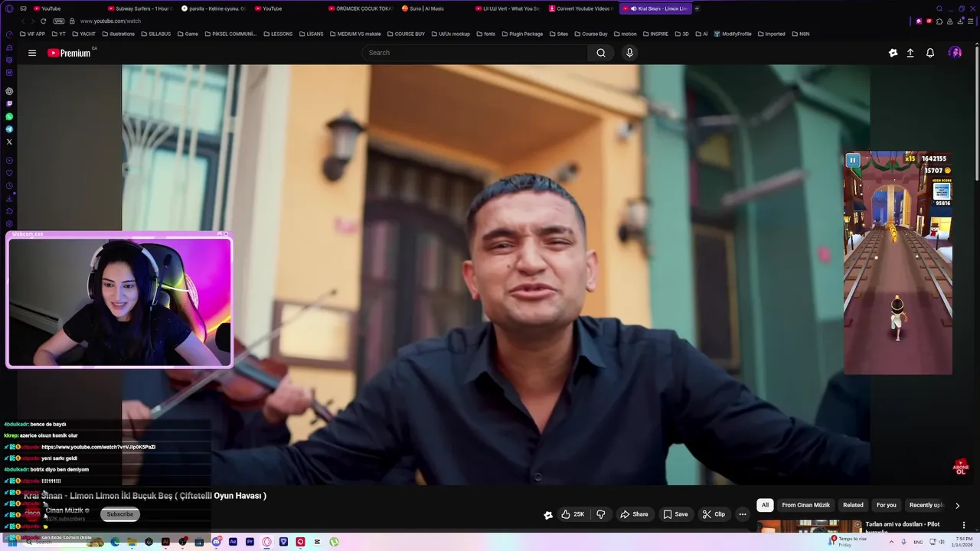
Task: Start voice search with the microphone icon
Action: pyautogui.click(x=629, y=53)
